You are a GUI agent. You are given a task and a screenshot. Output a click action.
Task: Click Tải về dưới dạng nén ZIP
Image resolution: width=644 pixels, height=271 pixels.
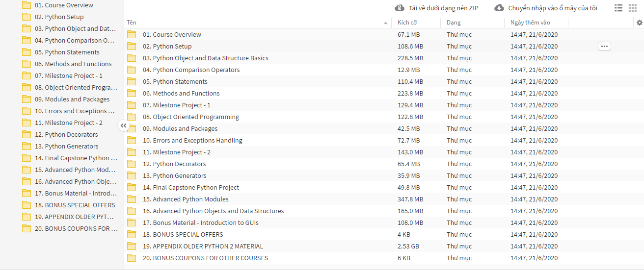point(443,8)
